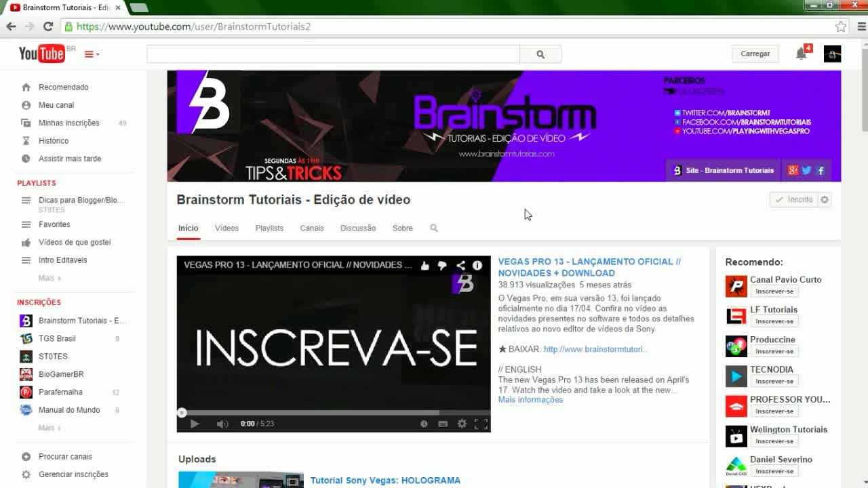The width and height of the screenshot is (868, 488).
Task: Switch to the Playlists tab
Action: click(x=269, y=228)
